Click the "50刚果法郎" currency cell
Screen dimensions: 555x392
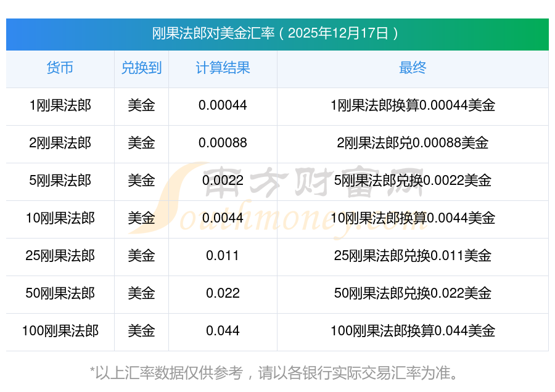point(60,293)
